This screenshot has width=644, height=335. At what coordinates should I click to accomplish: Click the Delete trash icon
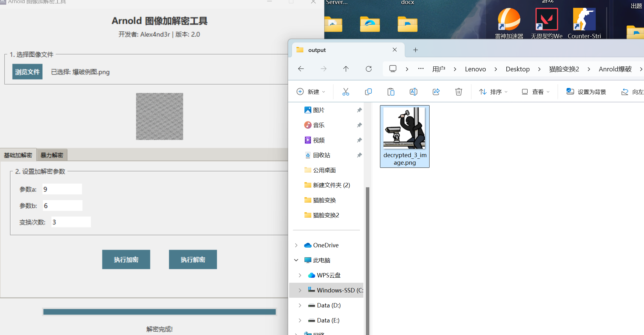pos(459,91)
